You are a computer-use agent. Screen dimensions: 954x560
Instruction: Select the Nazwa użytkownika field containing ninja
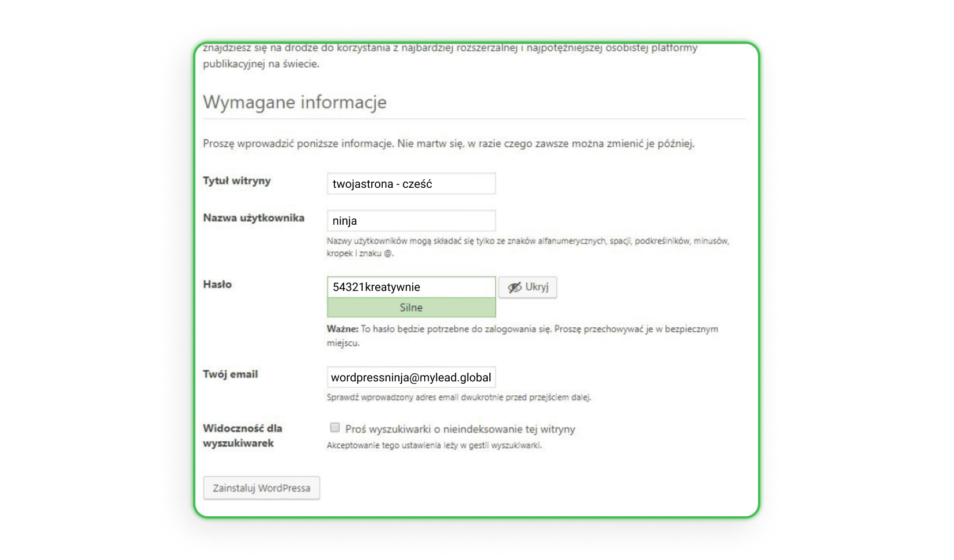[x=411, y=221]
